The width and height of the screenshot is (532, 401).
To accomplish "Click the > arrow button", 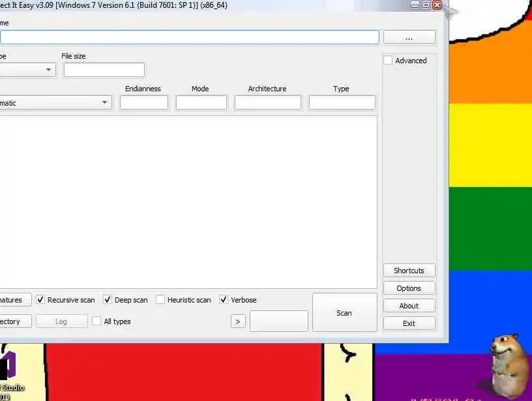I will click(x=238, y=321).
